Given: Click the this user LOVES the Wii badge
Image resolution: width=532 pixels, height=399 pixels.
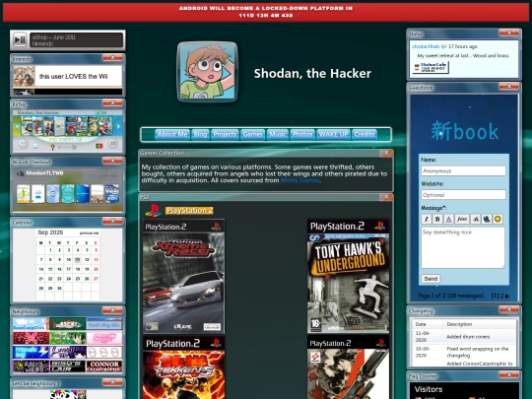Looking at the screenshot, I should (x=68, y=76).
